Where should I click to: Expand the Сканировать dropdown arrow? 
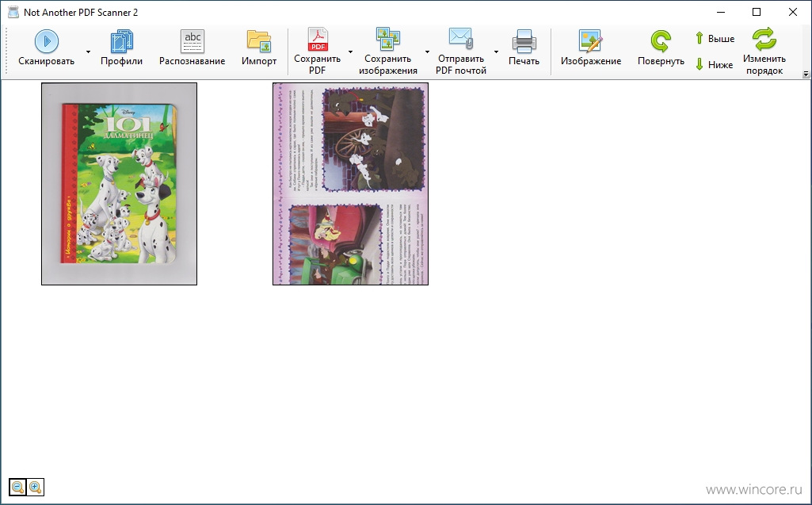point(88,52)
